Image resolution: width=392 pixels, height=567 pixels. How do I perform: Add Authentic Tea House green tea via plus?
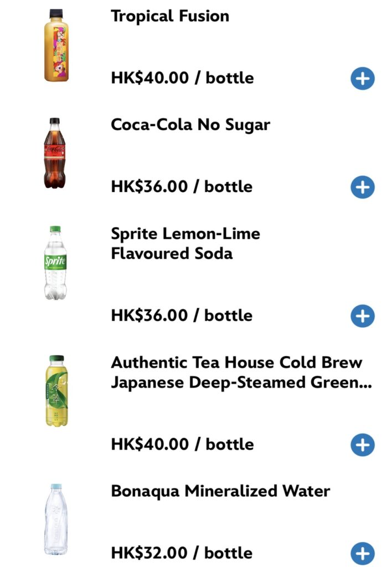362,445
